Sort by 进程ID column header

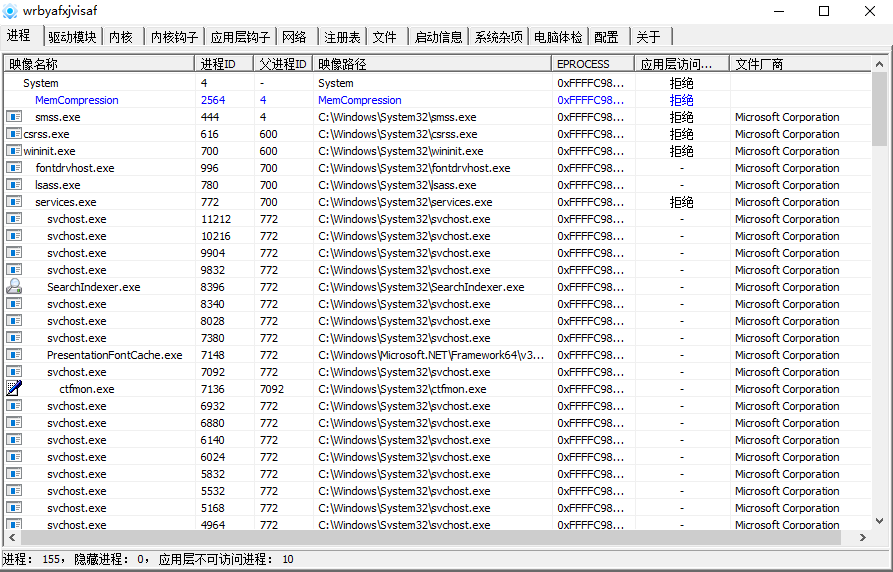coord(224,64)
